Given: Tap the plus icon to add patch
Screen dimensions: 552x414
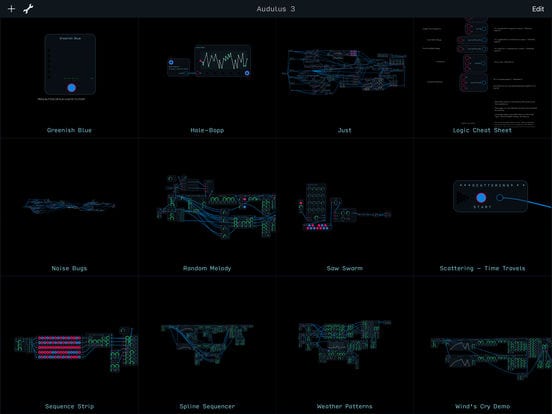Looking at the screenshot, I should (11, 9).
